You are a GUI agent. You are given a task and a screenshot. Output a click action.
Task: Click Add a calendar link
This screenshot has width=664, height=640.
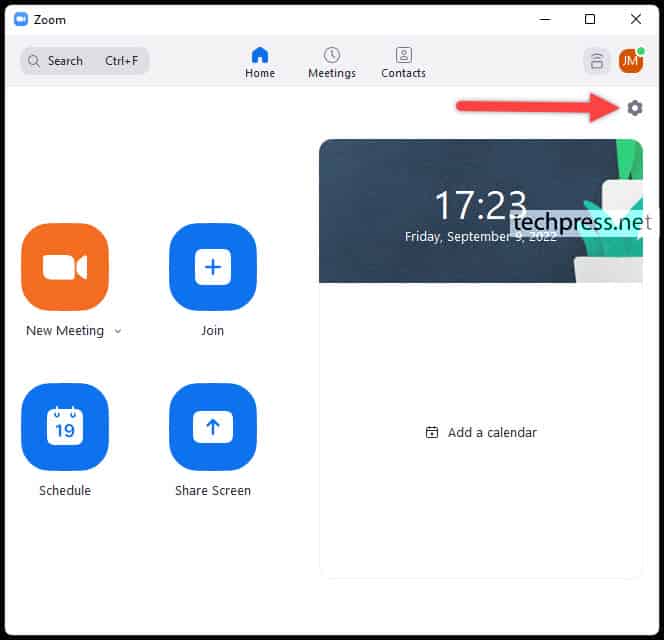[481, 432]
